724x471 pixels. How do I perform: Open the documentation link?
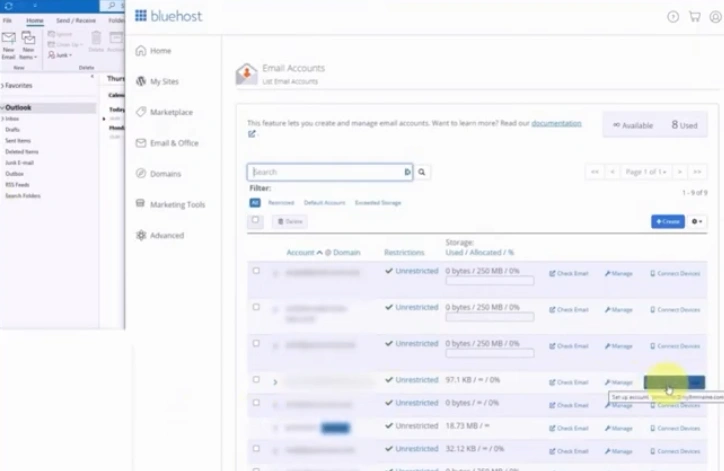point(556,123)
